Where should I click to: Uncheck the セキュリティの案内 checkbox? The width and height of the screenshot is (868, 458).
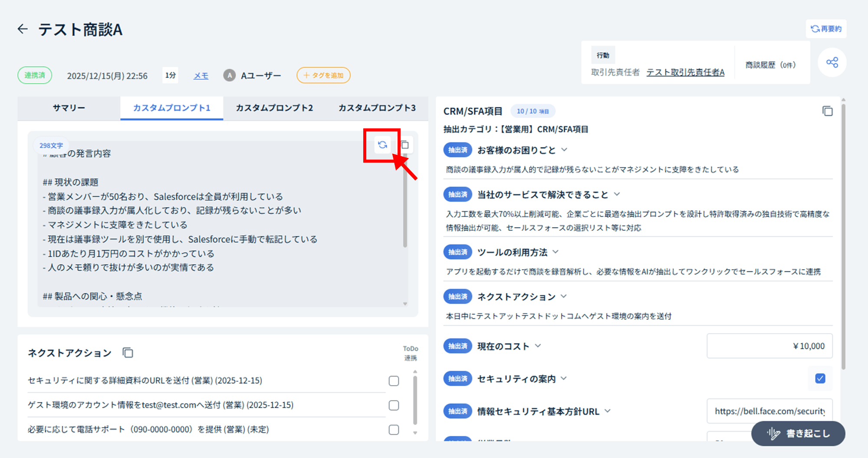(820, 379)
